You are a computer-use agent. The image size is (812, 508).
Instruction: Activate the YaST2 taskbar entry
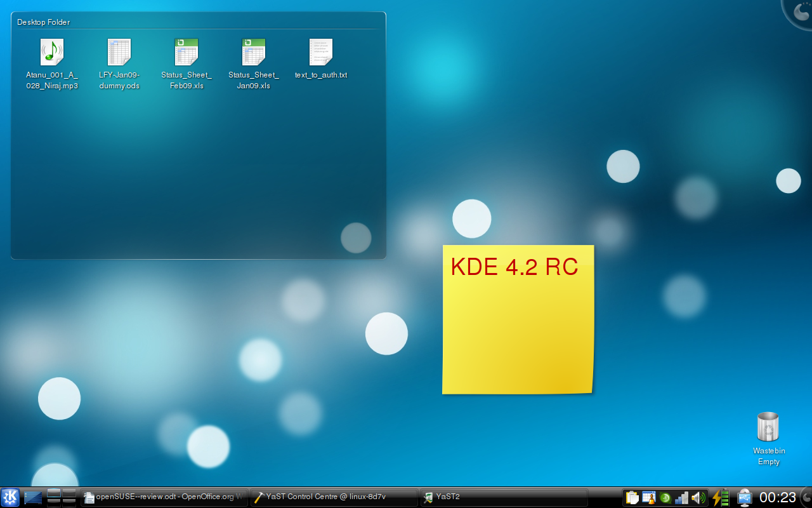pos(504,497)
